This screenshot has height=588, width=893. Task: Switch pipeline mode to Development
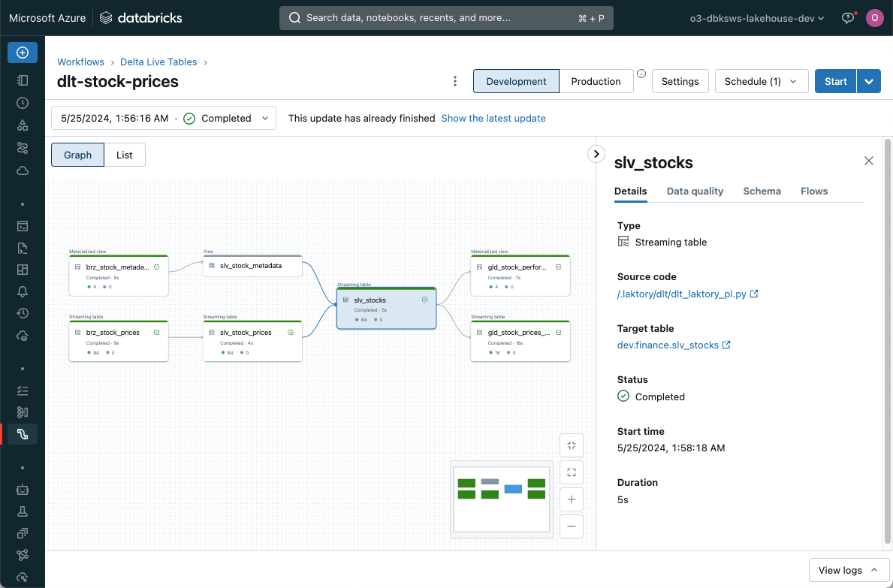click(516, 81)
